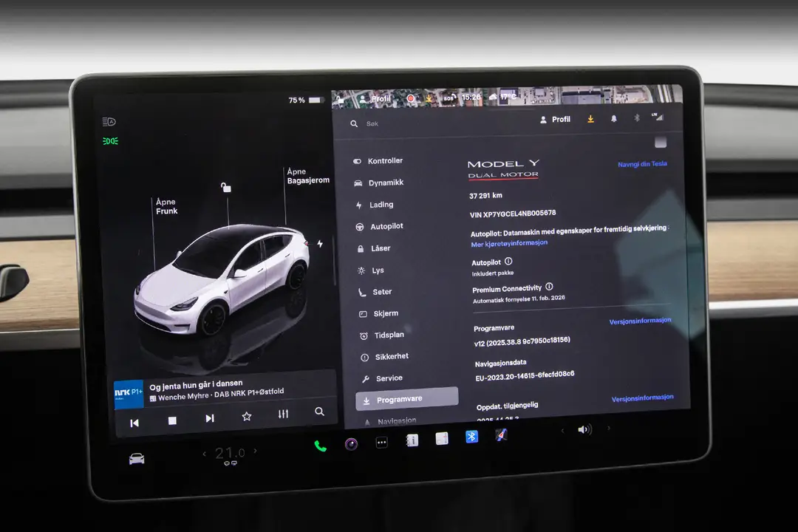Tap the headlight auto beam icon
Screen dimensions: 798x532
109,122
